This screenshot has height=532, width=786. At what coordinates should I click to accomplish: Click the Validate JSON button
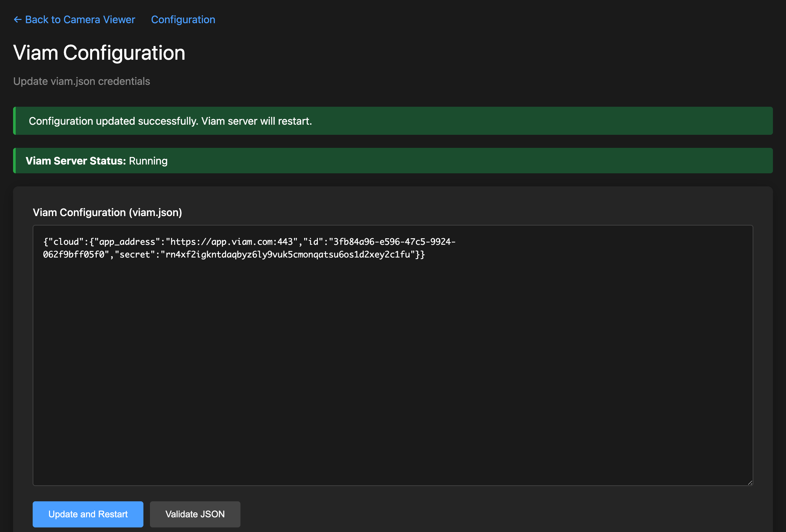pyautogui.click(x=195, y=514)
